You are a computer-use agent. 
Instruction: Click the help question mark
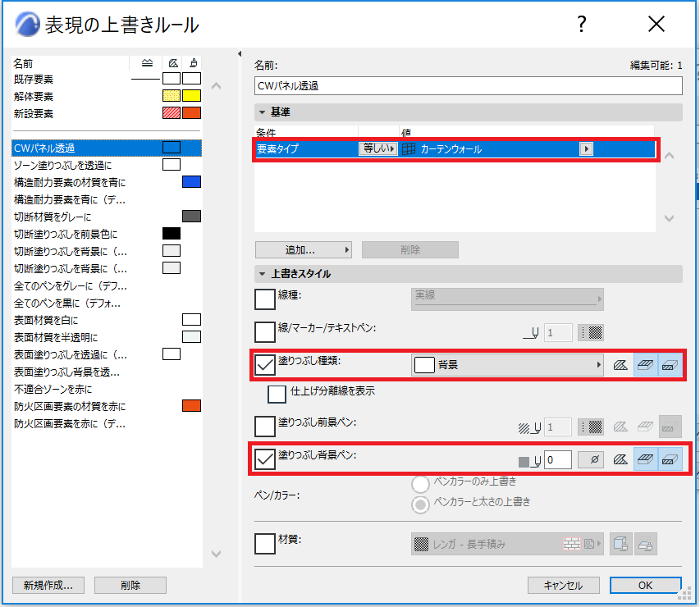581,24
